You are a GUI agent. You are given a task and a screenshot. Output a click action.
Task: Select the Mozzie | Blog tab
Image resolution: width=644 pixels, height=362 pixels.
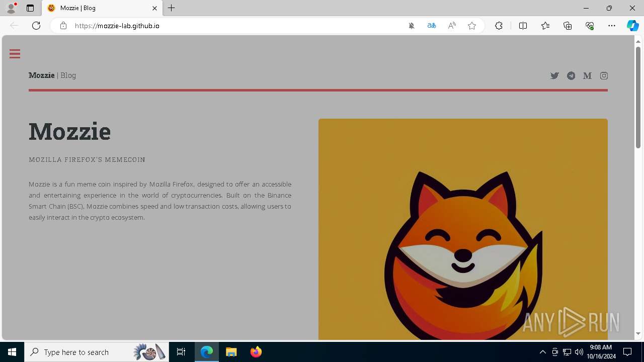[x=102, y=8]
